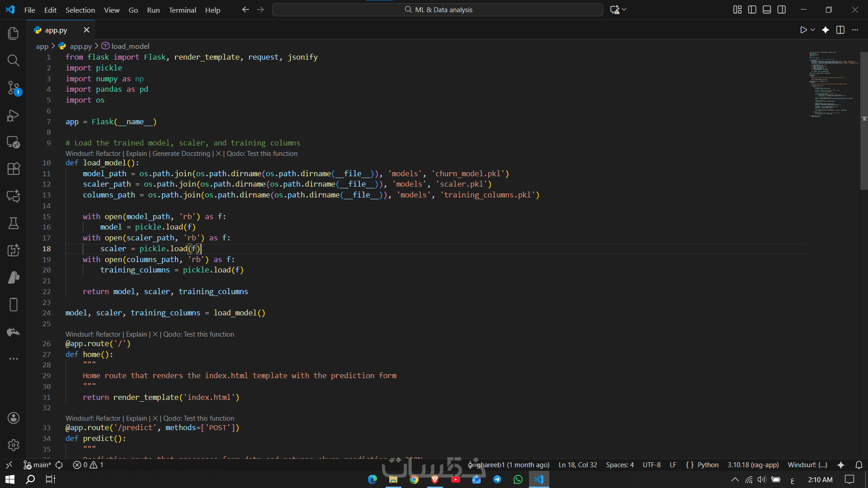
Task: Open the Testing beaker view
Action: [x=14, y=223]
